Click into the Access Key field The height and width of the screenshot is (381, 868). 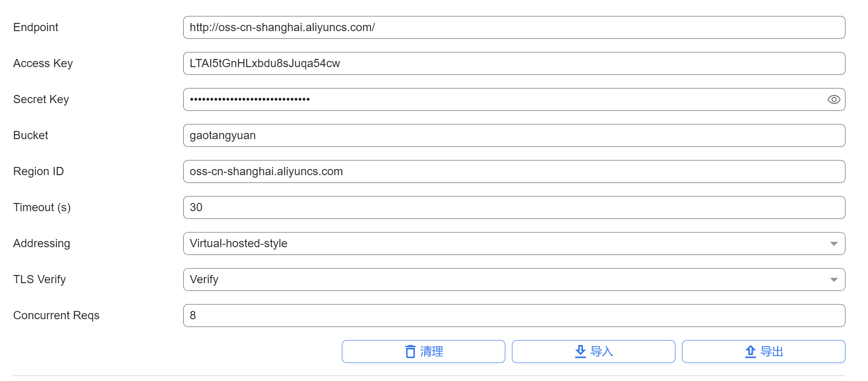point(514,63)
